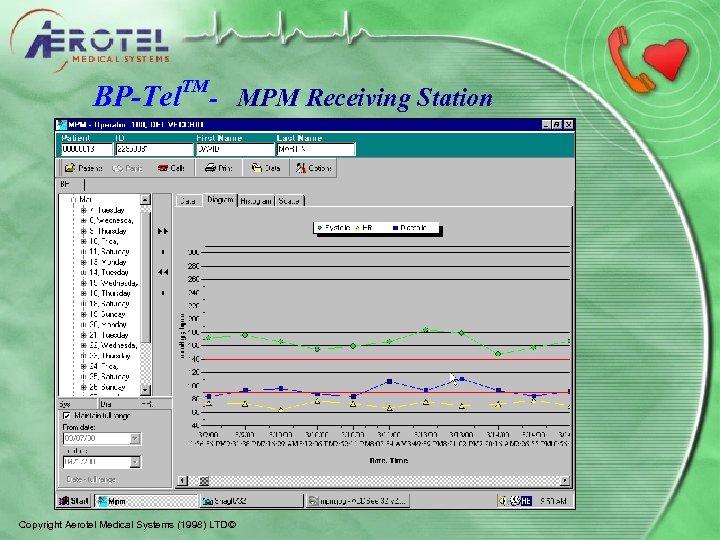Click the HR legend marker
720x540 pixels.
tap(358, 228)
